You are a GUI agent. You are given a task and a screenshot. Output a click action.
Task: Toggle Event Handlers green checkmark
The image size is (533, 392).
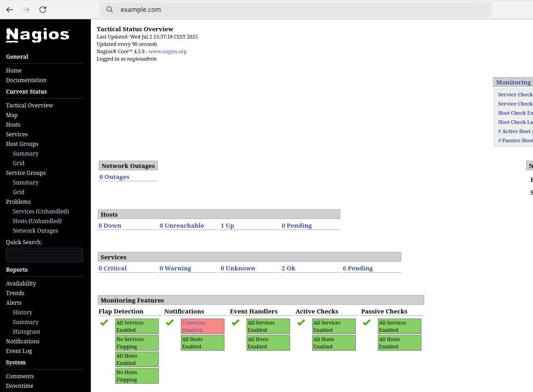(235, 322)
